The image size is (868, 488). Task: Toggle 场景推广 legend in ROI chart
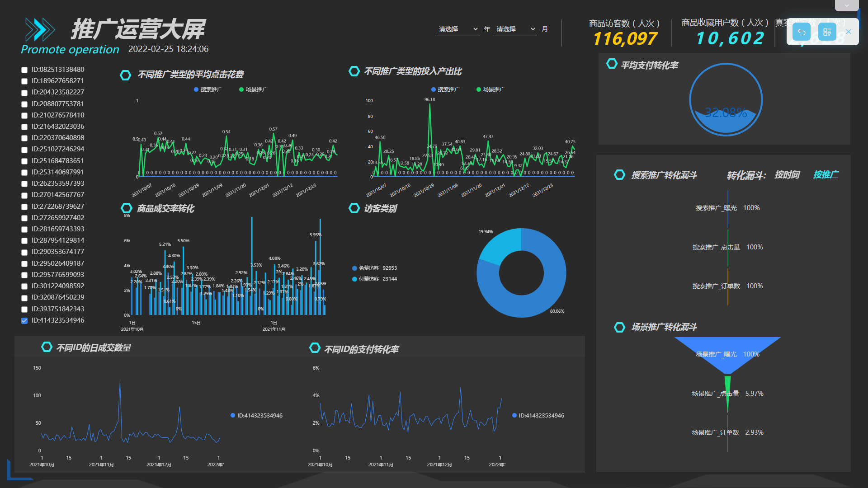click(491, 89)
